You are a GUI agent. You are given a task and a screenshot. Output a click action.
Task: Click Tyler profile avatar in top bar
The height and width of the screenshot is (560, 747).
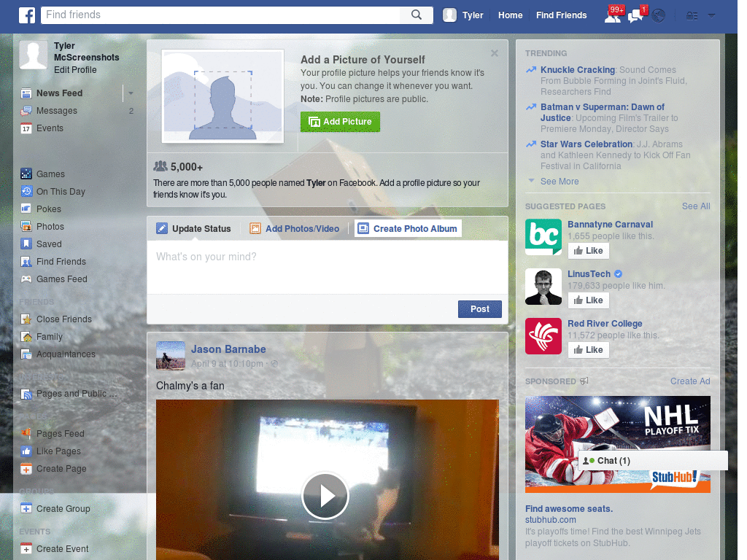click(x=449, y=15)
